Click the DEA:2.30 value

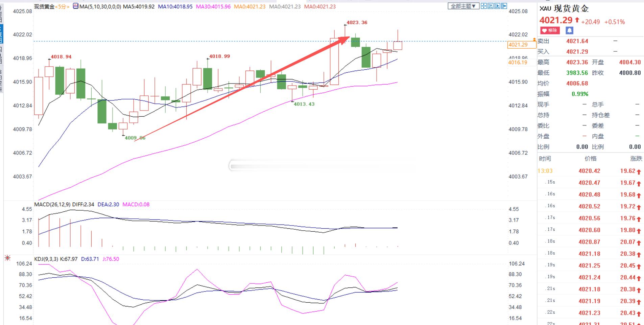[x=108, y=204]
